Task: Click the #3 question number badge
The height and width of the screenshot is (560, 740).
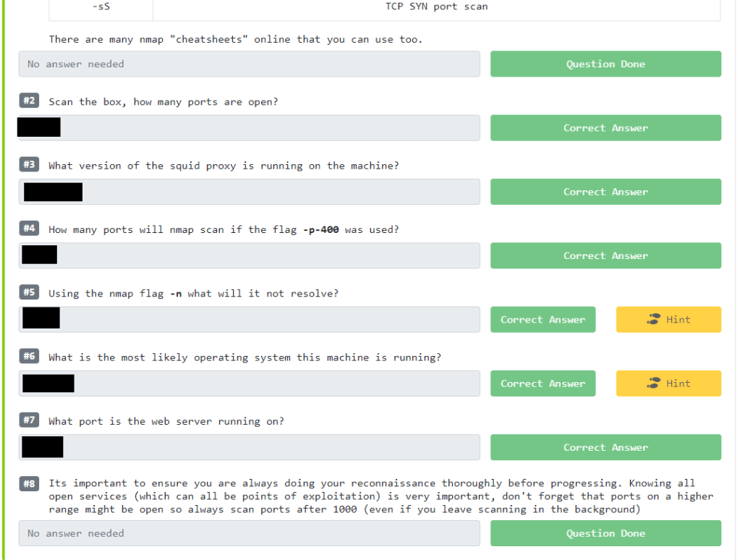Action: 29,165
